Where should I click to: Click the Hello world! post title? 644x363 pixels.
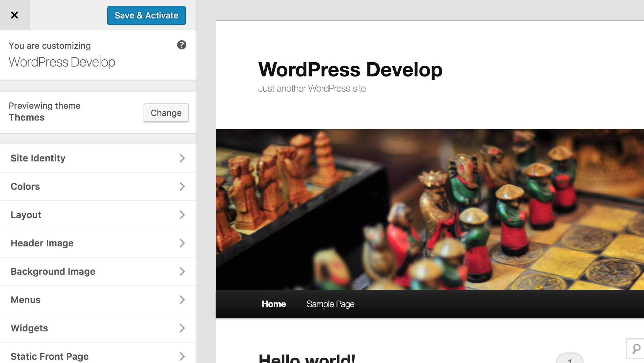coord(307,358)
